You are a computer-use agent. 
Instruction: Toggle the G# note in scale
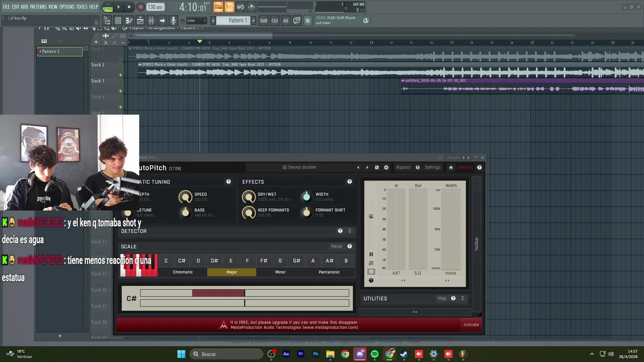pyautogui.click(x=296, y=260)
